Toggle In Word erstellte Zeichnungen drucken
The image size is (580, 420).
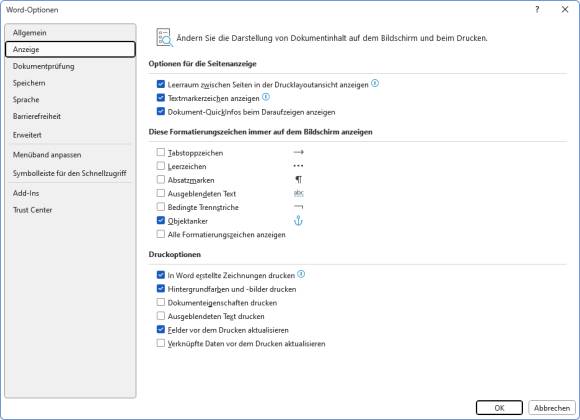(161, 275)
